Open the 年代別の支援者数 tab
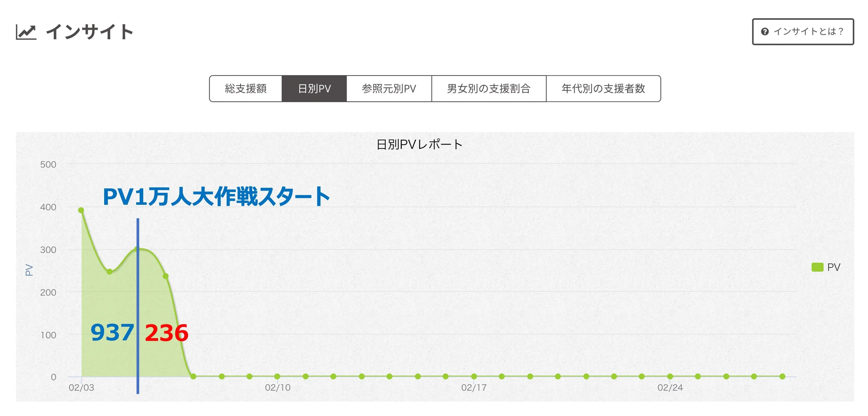 (603, 89)
